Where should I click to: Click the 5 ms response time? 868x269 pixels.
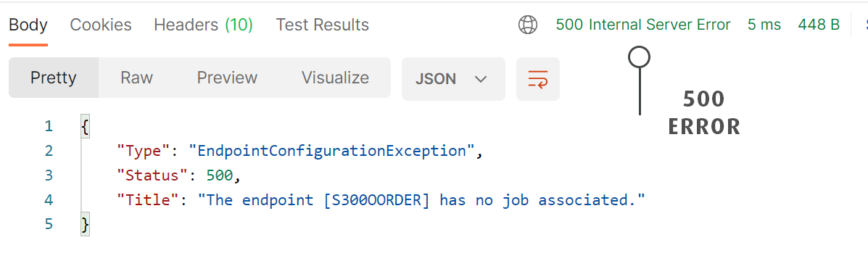(764, 25)
